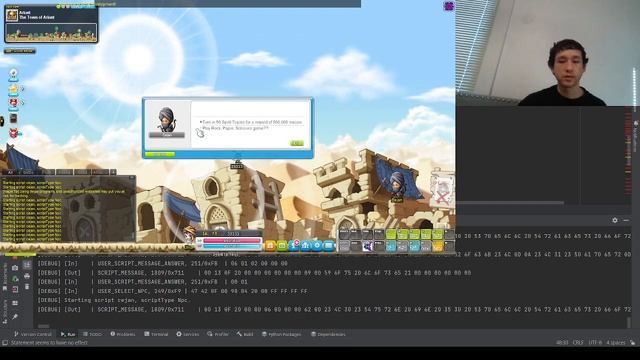Click the purple skill in quickslot bar
640x360 pixels.
point(368,246)
